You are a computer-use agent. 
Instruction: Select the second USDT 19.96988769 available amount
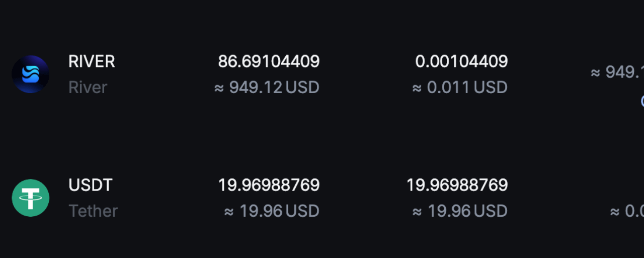pos(457,185)
